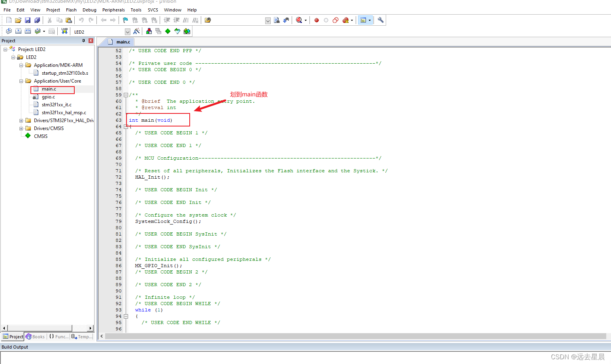611x364 pixels.
Task: Click the Save All icon
Action: coord(37,20)
